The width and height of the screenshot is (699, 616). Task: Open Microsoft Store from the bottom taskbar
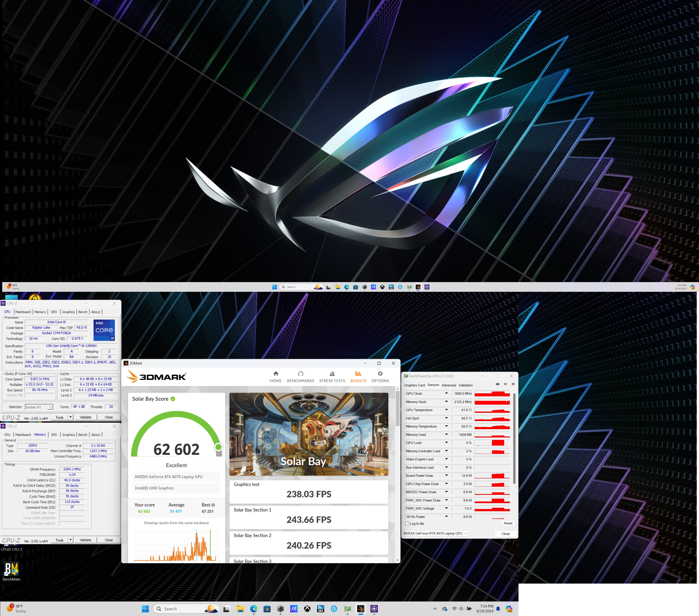[x=267, y=609]
